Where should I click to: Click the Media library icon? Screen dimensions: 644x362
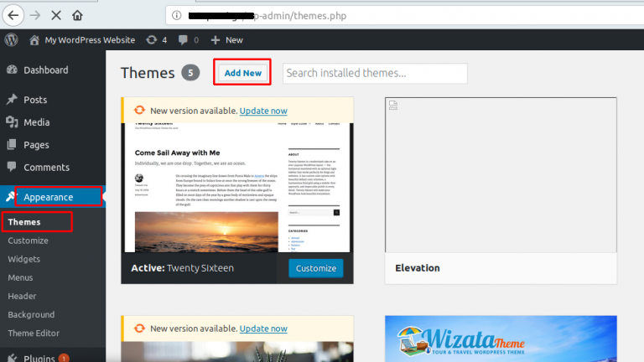(12, 122)
